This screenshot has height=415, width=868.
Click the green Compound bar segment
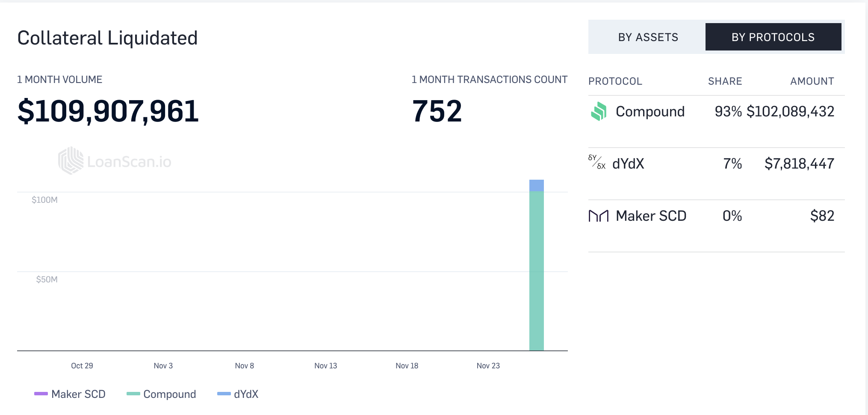coord(537,271)
